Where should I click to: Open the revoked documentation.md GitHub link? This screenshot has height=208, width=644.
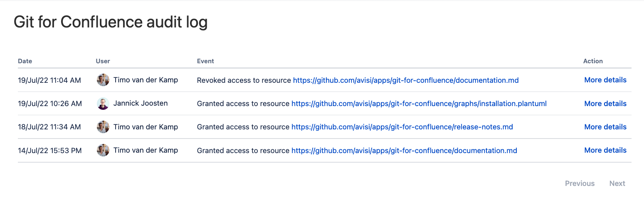(x=406, y=80)
